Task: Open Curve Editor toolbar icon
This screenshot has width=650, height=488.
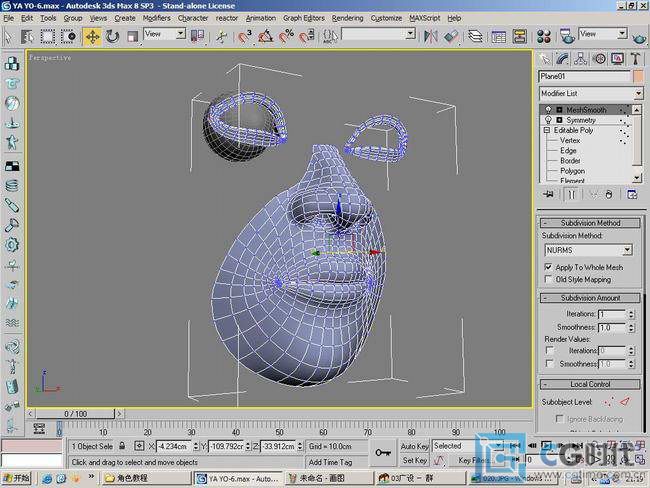Action: 499,36
